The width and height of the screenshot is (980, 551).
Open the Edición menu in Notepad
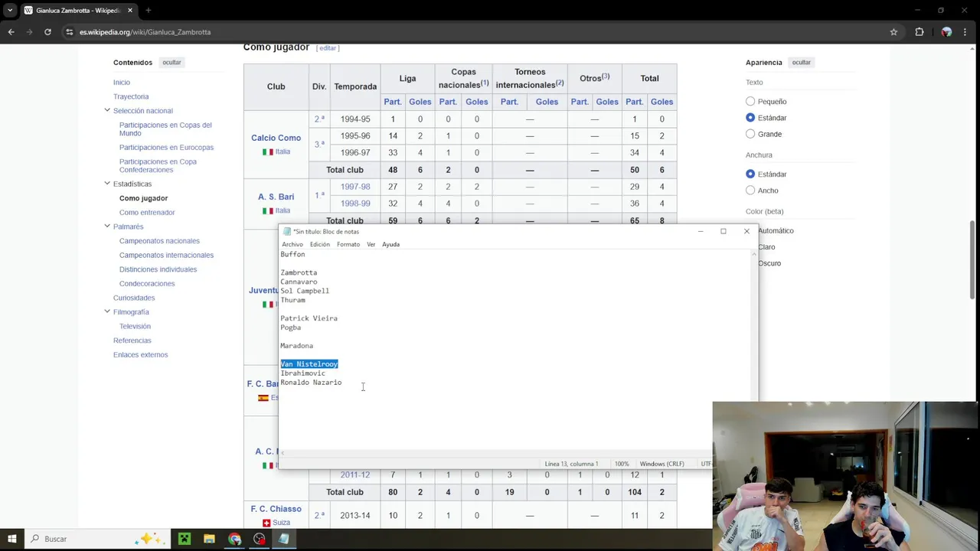[x=320, y=244]
